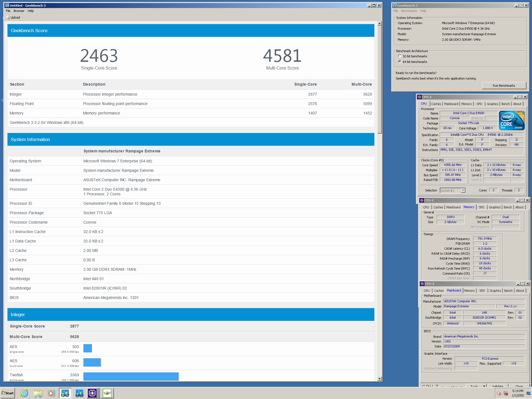Image resolution: width=532 pixels, height=399 pixels.
Task: Launch Windows Media Player from the taskbar
Action: [51, 393]
